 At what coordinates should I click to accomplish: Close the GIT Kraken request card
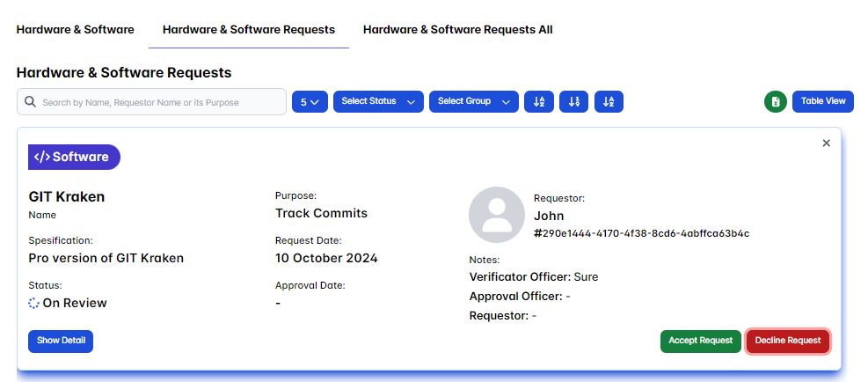coord(826,143)
